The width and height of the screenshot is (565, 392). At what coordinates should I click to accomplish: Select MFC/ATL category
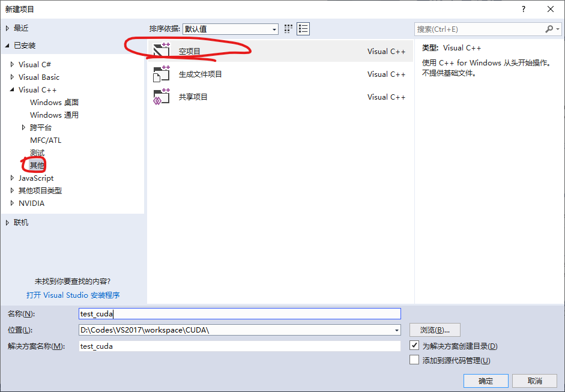click(x=46, y=140)
